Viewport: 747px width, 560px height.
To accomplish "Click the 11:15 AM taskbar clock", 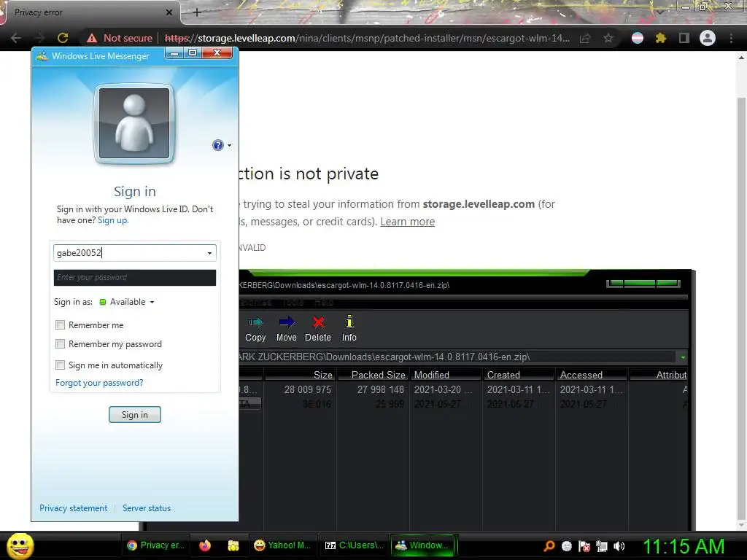I will point(684,546).
